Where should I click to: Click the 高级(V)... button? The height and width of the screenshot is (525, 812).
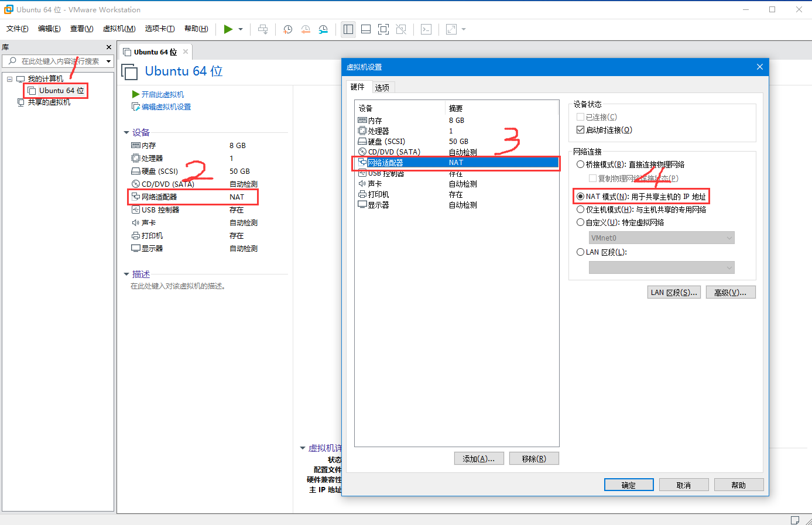(x=731, y=292)
